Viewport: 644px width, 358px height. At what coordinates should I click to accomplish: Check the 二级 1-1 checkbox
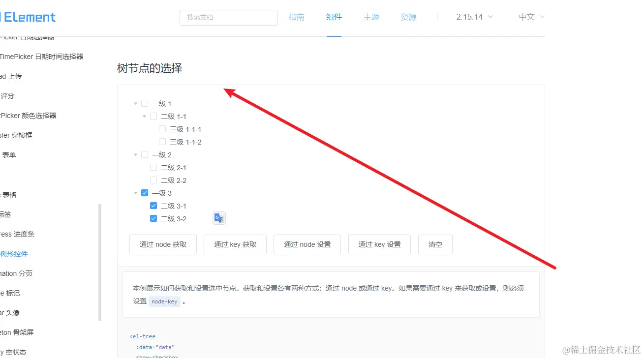(x=153, y=117)
